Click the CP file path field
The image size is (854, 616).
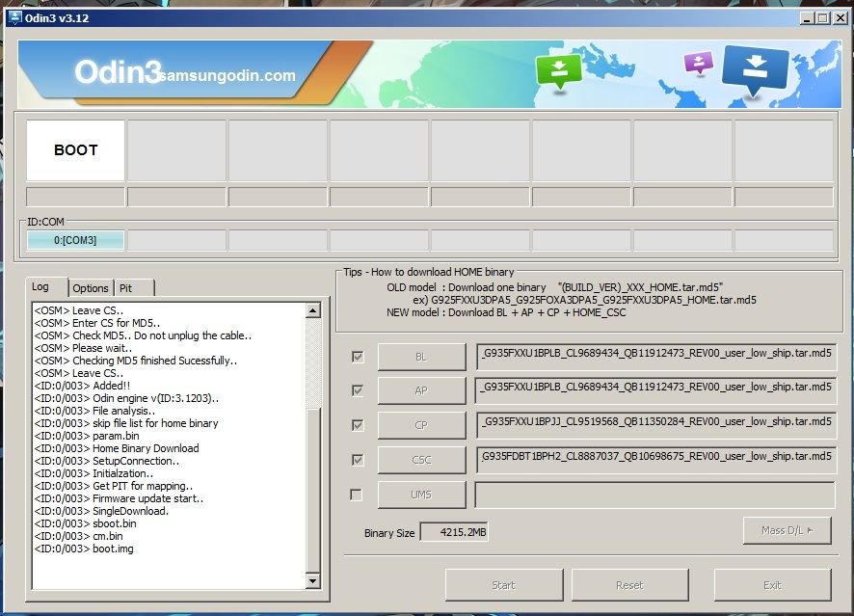coord(655,425)
